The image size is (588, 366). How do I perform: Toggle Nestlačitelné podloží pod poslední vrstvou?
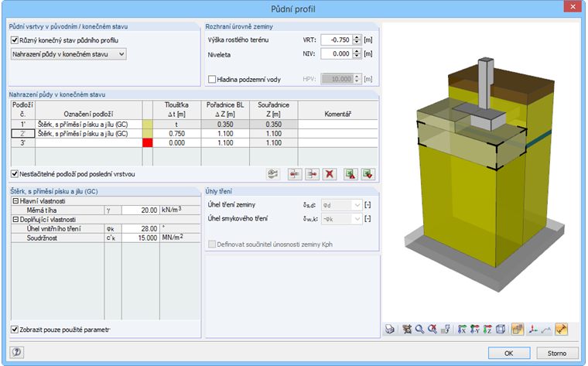(x=15, y=174)
